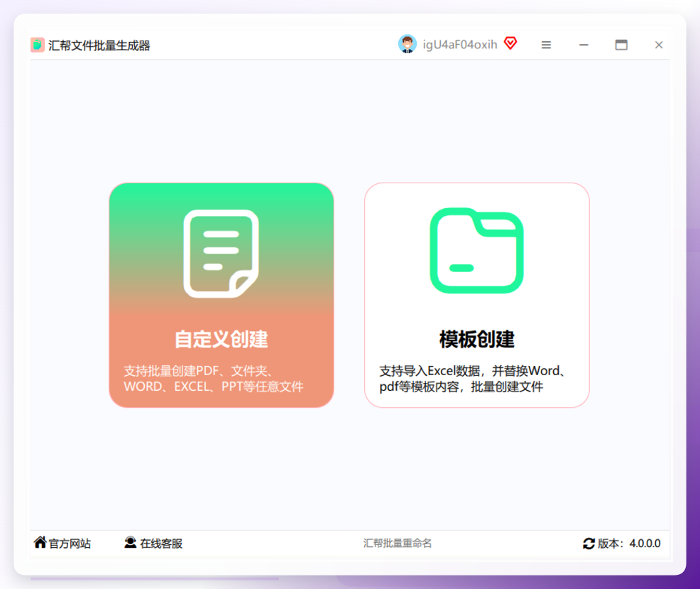Screen dimensions: 700x589
Task: Open the user avatar profile
Action: [407, 44]
